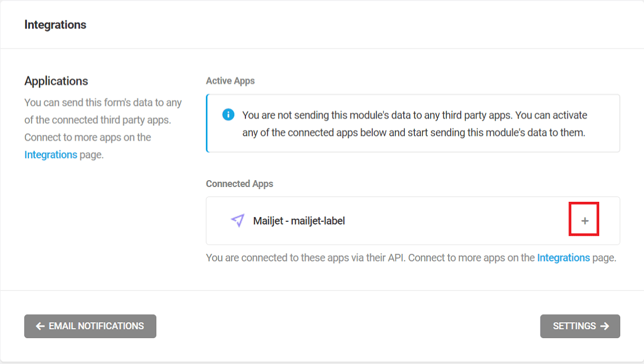The height and width of the screenshot is (364, 644).
Task: Open Integrations link under Applications description
Action: tap(51, 155)
